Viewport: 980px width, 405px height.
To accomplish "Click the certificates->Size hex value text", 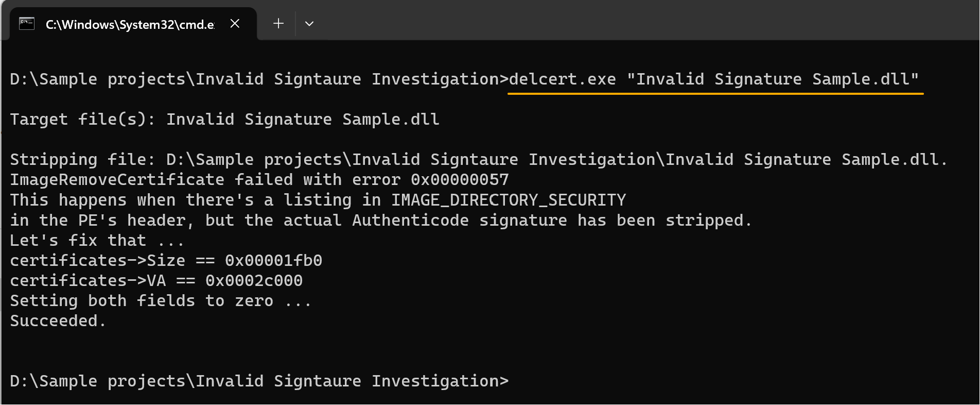I will (273, 260).
